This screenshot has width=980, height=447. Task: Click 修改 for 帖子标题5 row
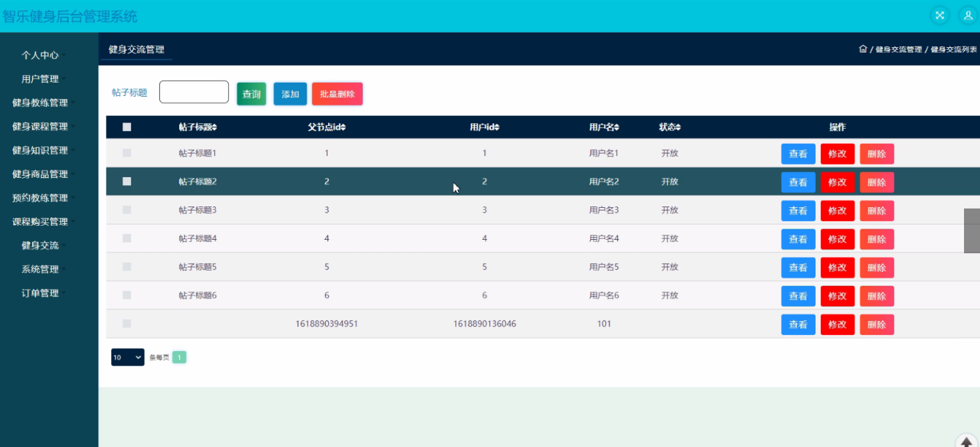click(838, 268)
